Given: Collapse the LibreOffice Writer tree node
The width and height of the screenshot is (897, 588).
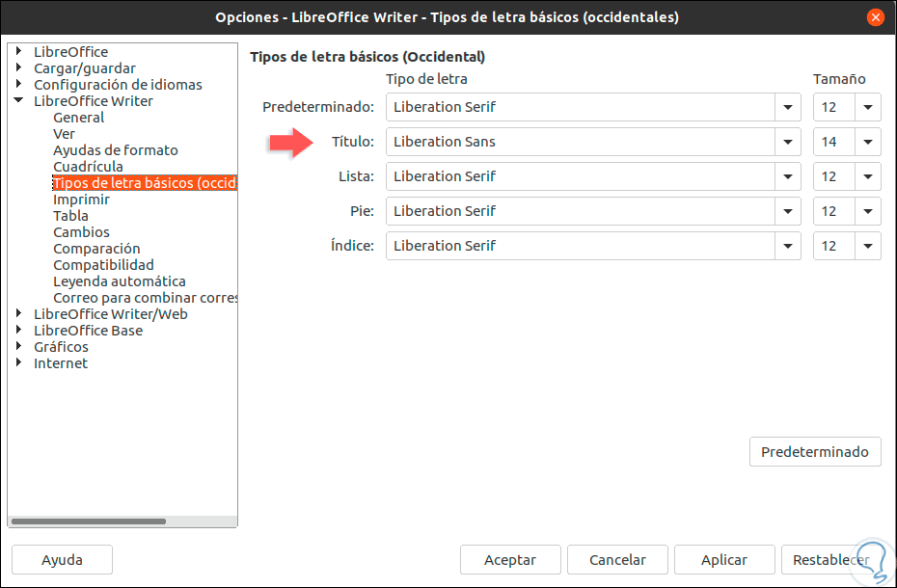Looking at the screenshot, I should pos(19,100).
